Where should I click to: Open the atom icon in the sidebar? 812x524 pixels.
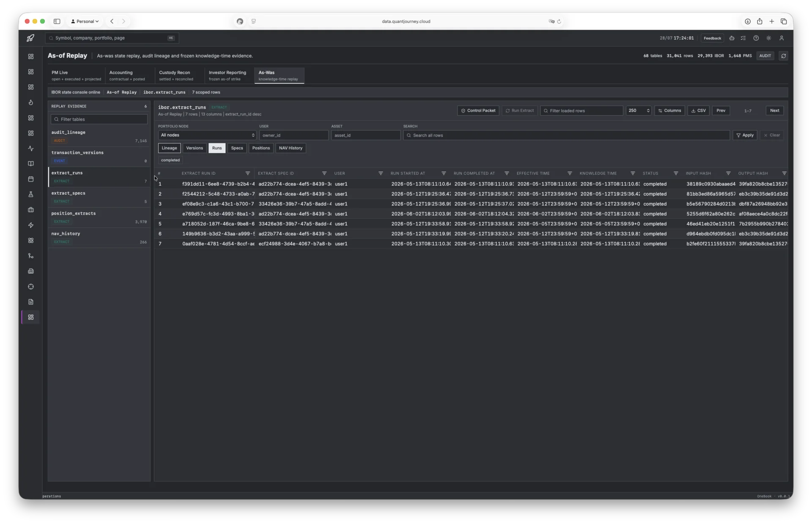[31, 240]
